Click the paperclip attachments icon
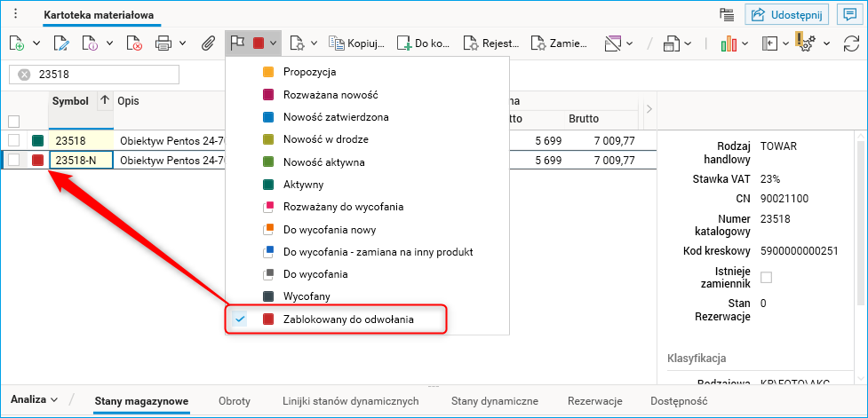The width and height of the screenshot is (868, 418). (208, 43)
